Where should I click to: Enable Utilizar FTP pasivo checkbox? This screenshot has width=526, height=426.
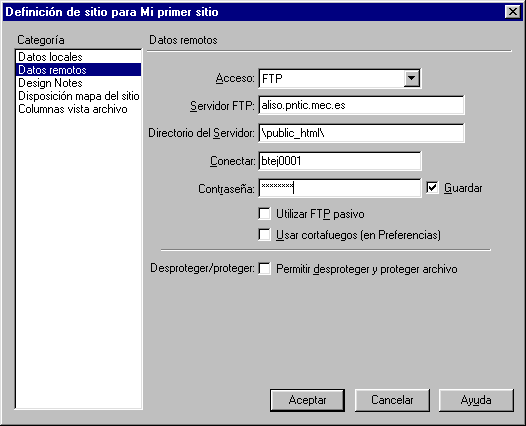[264, 214]
